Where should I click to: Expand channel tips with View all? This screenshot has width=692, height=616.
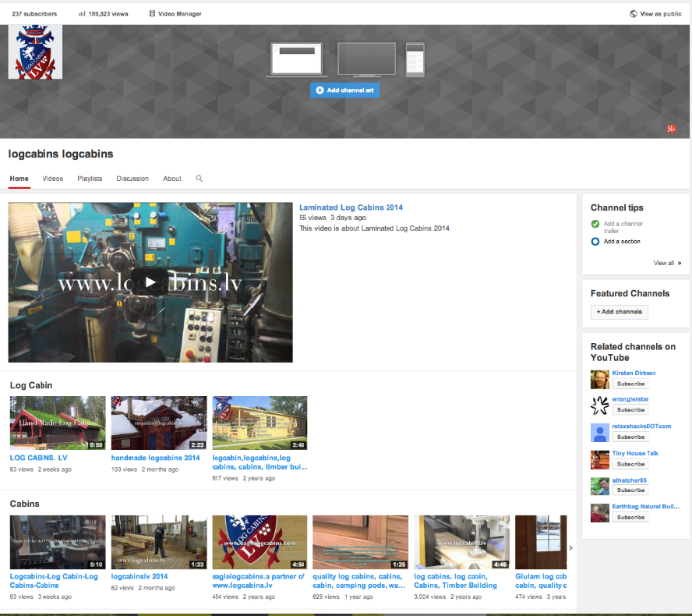667,263
